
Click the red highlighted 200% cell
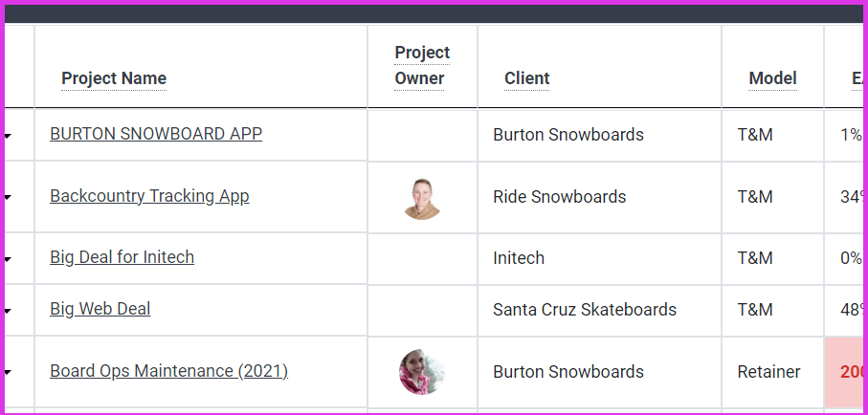pos(844,372)
